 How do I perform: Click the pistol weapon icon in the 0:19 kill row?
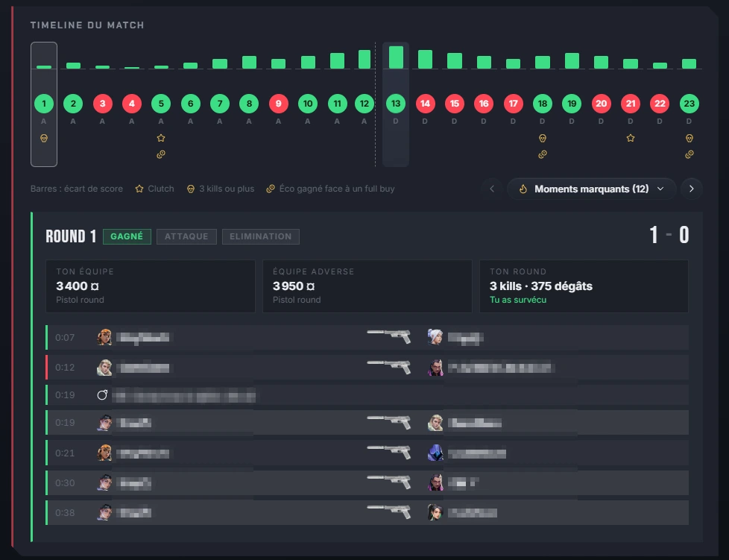tap(388, 422)
